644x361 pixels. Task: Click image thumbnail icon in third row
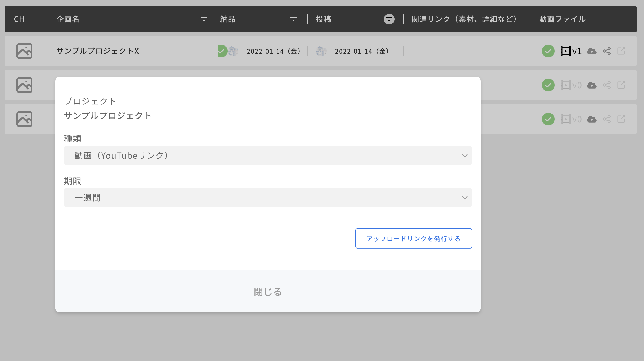24,119
